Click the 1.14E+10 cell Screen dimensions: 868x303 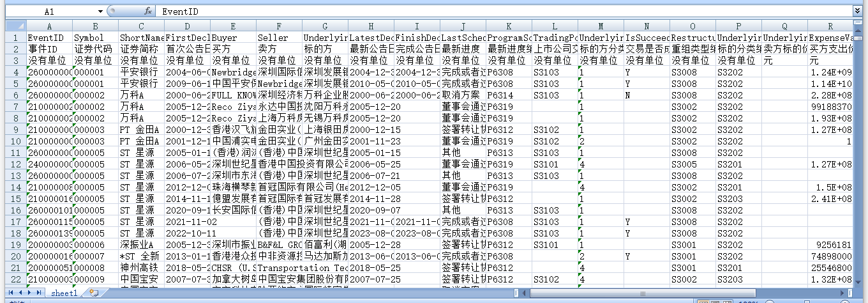pos(830,84)
